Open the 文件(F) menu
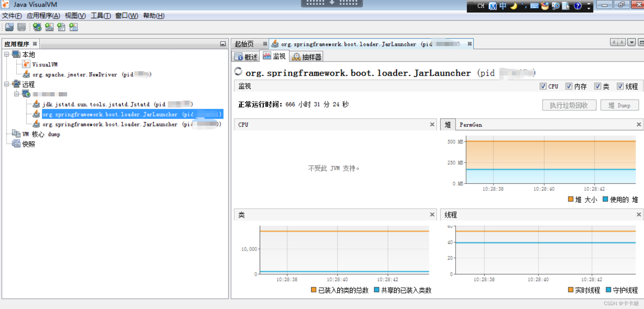 point(12,16)
